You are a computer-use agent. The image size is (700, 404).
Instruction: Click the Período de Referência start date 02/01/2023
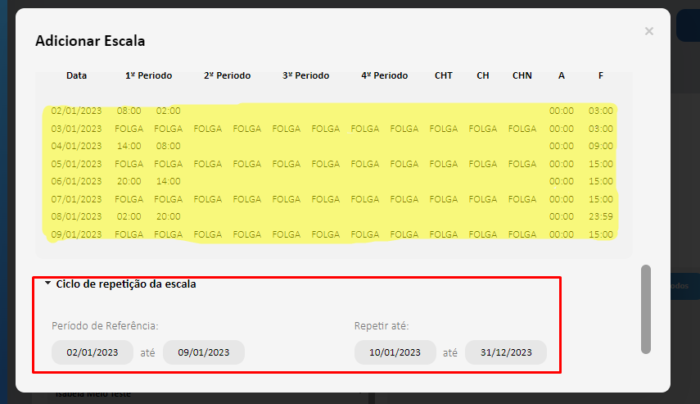[93, 352]
